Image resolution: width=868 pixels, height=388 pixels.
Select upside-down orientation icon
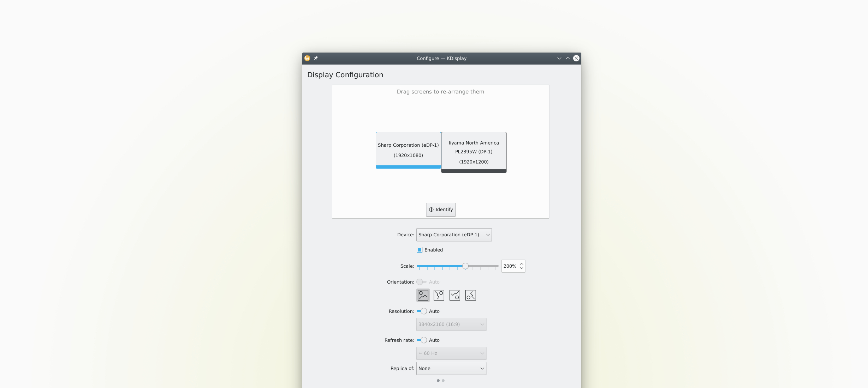click(454, 295)
